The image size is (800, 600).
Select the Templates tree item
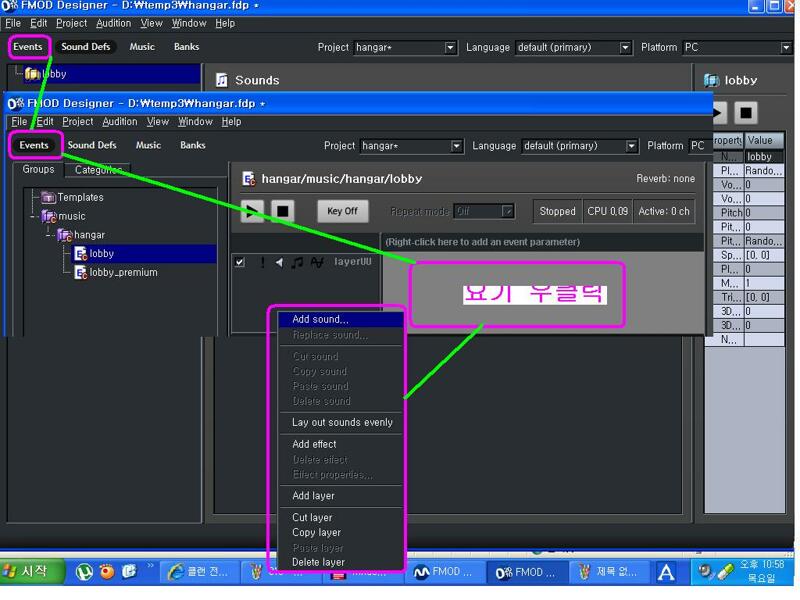tap(80, 197)
